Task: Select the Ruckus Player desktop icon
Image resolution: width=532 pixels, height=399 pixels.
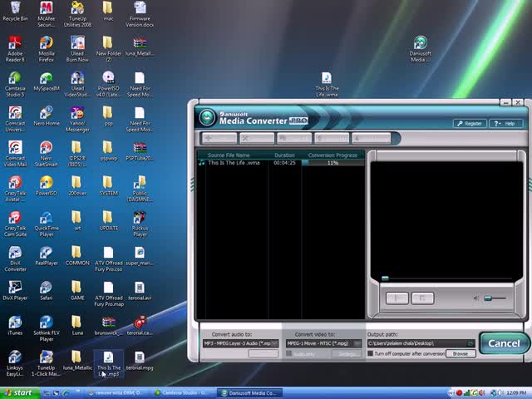Action: click(140, 224)
